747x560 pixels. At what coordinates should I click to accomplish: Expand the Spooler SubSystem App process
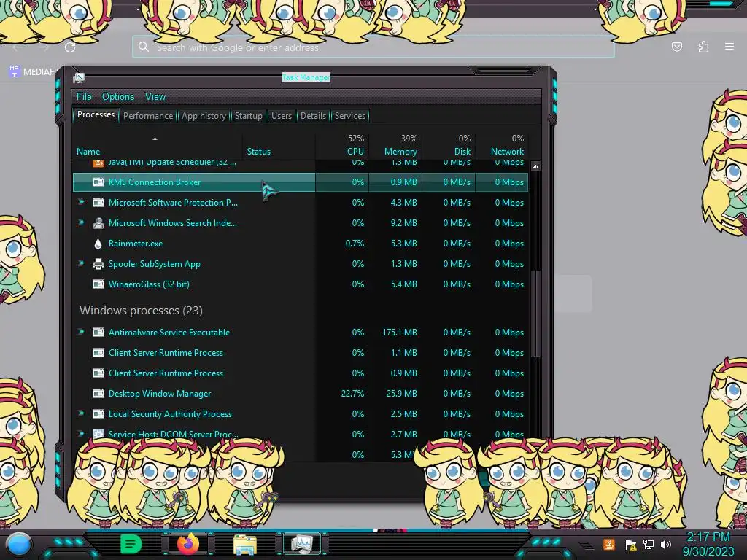[x=81, y=263]
